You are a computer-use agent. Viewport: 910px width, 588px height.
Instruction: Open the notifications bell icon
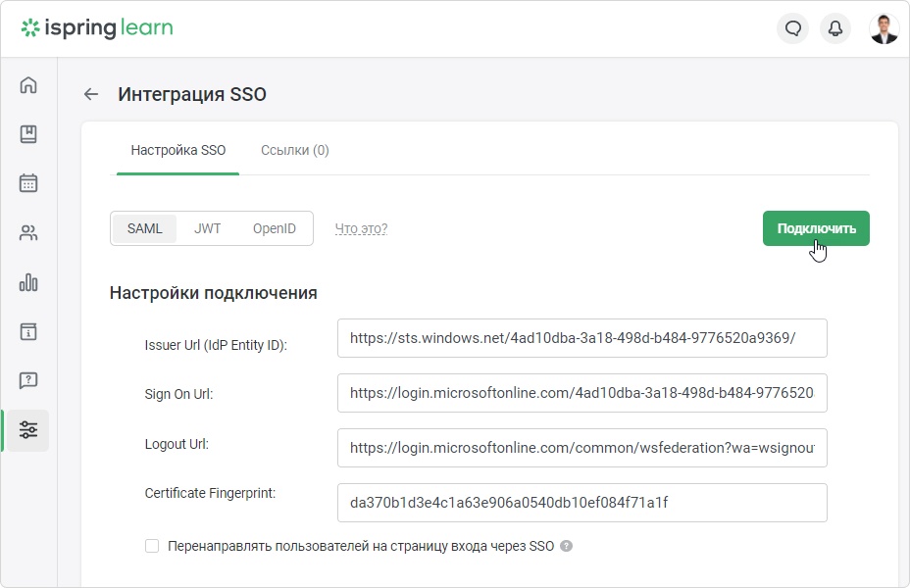click(x=835, y=27)
